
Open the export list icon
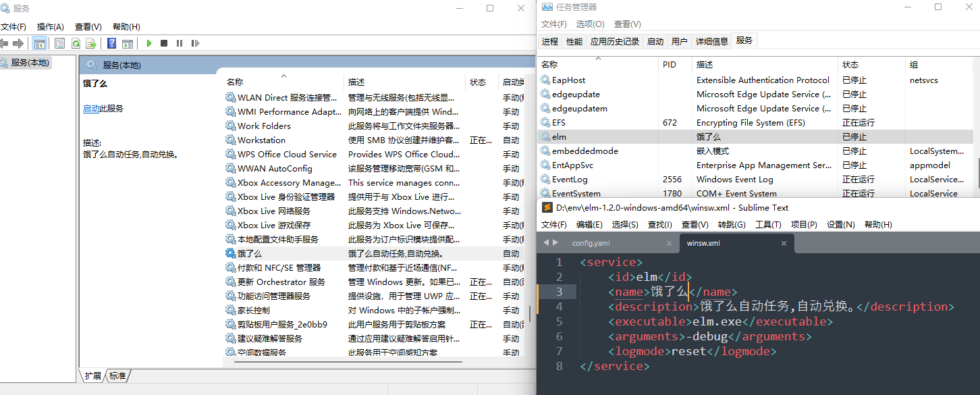[x=91, y=43]
